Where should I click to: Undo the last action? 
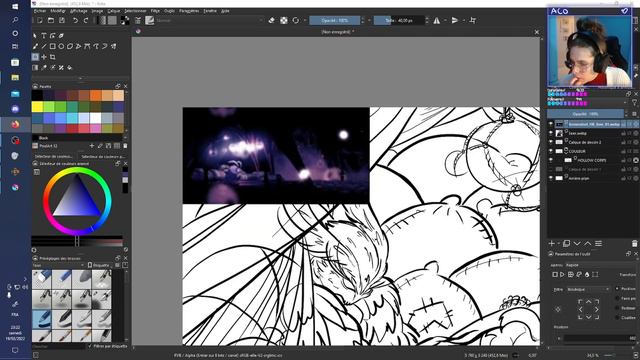coord(75,20)
